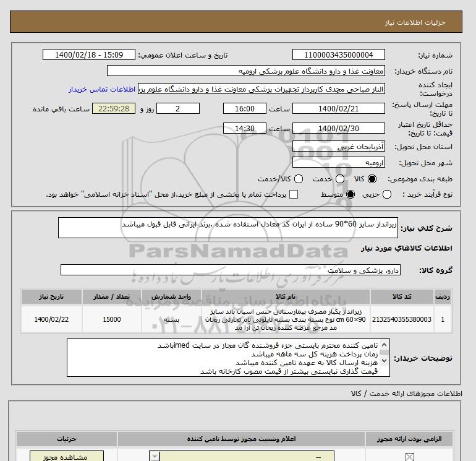Click up arrow in buyer notes scrollbar
The height and width of the screenshot is (461, 476).
coord(384,345)
